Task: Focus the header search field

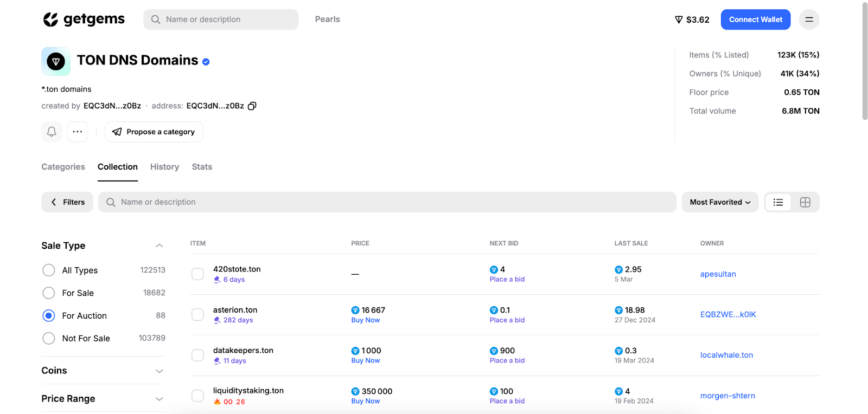Action: 221,20
